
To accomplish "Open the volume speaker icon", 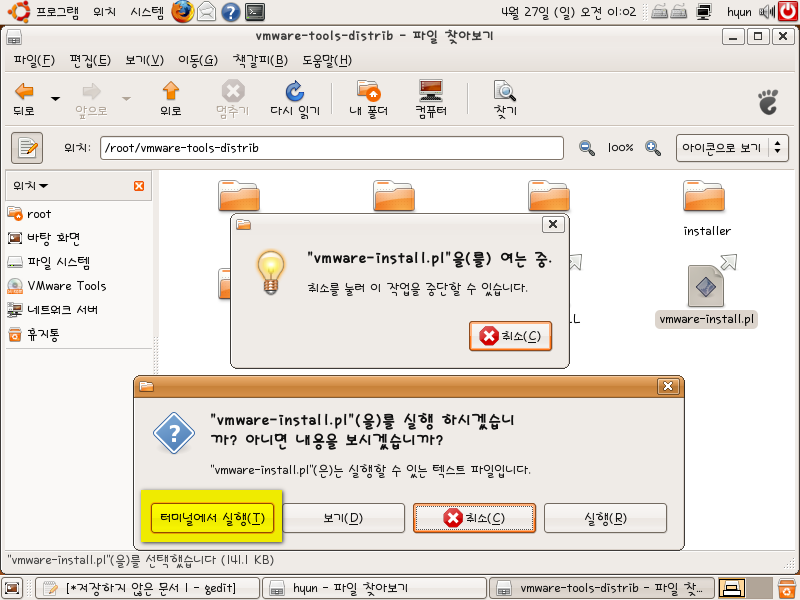I will click(767, 12).
